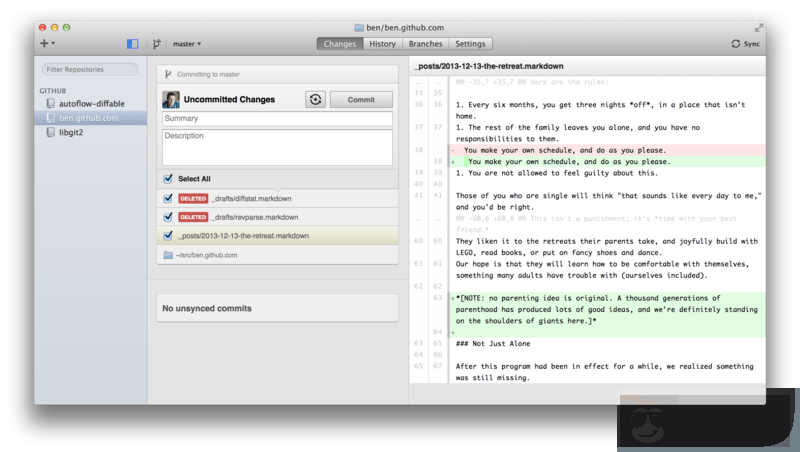Screen dimensions: 800x452
Task: Click the autoflow-diffable repository icon
Action: [x=50, y=103]
